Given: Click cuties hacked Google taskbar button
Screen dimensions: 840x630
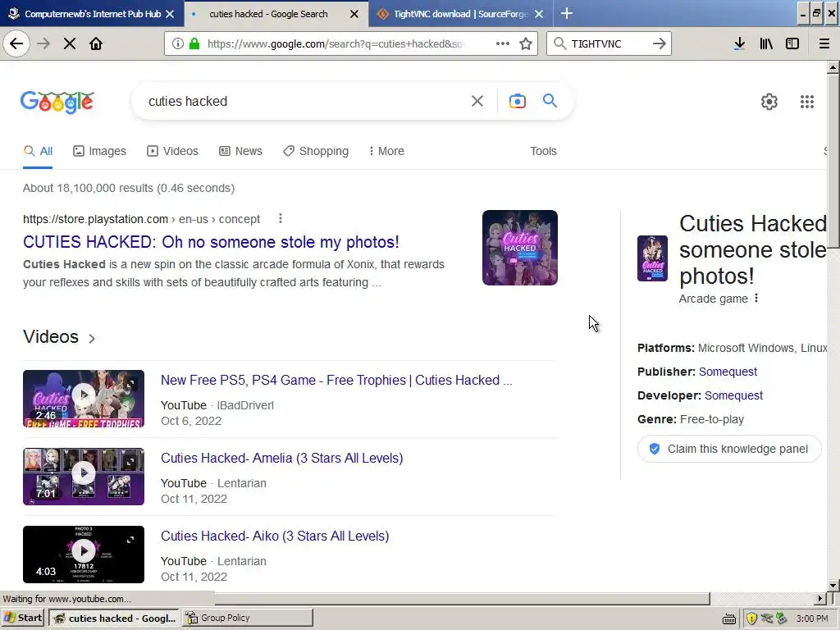Looking at the screenshot, I should click(x=115, y=619).
